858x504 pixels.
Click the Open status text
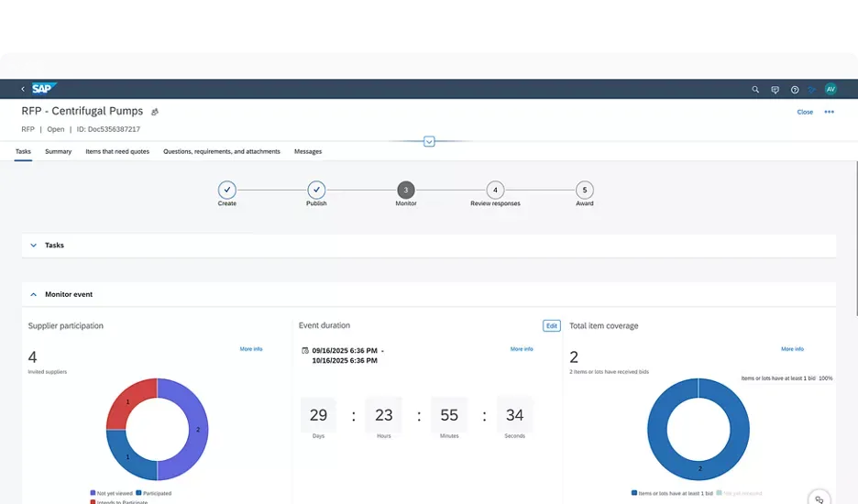(55, 130)
